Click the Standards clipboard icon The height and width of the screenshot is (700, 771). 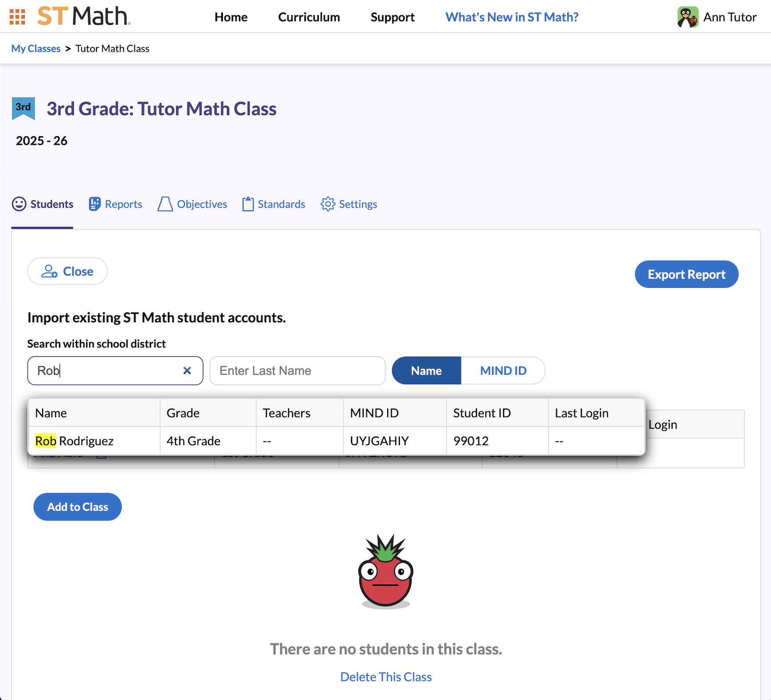pyautogui.click(x=248, y=204)
